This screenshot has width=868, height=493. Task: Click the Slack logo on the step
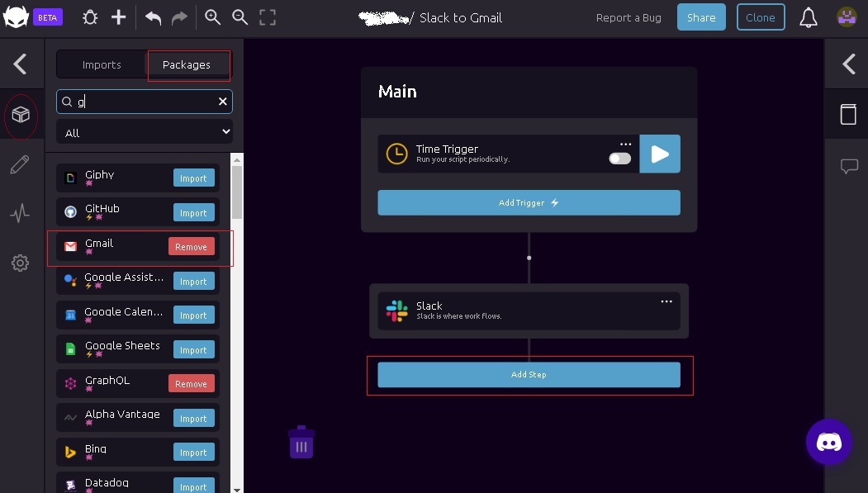pos(397,311)
